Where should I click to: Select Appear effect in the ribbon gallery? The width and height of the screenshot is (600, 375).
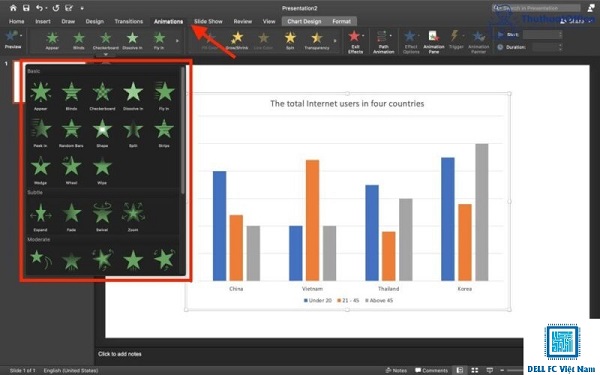(52, 41)
